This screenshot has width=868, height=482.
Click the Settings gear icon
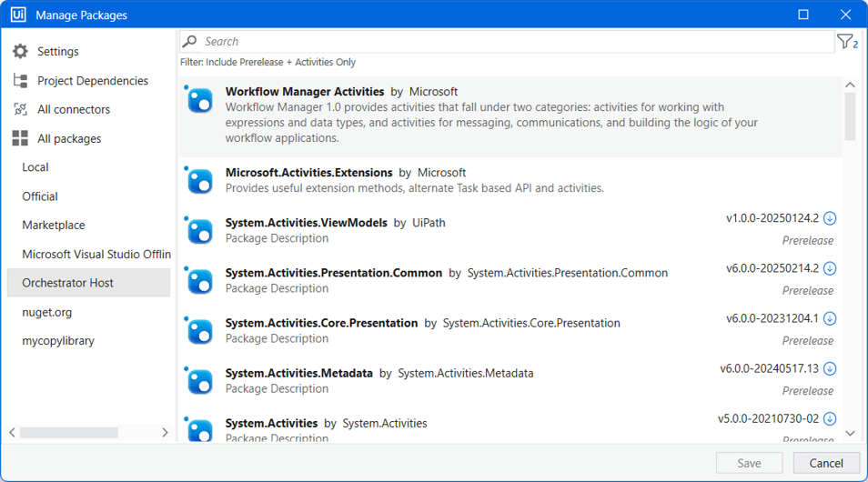[21, 52]
